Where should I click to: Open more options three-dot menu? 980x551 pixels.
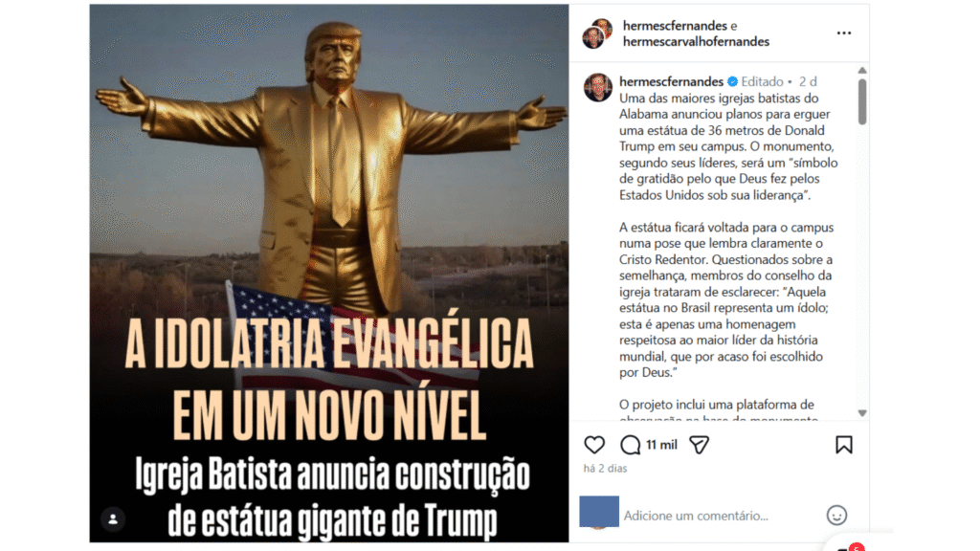844,33
